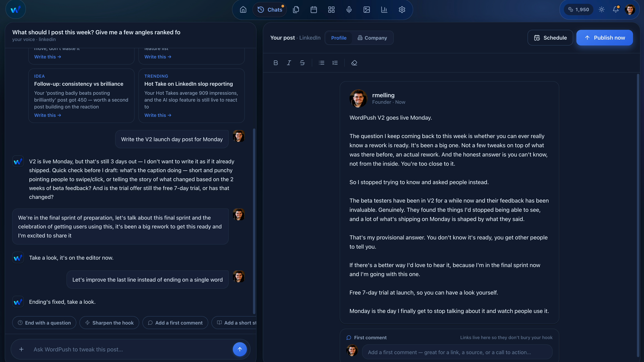Open the microphone icon in top navigation
This screenshot has width=644, height=362.
click(x=349, y=10)
